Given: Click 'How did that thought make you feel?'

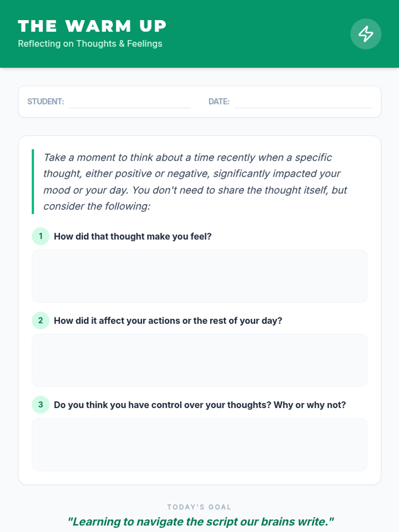Looking at the screenshot, I should coord(133,236).
